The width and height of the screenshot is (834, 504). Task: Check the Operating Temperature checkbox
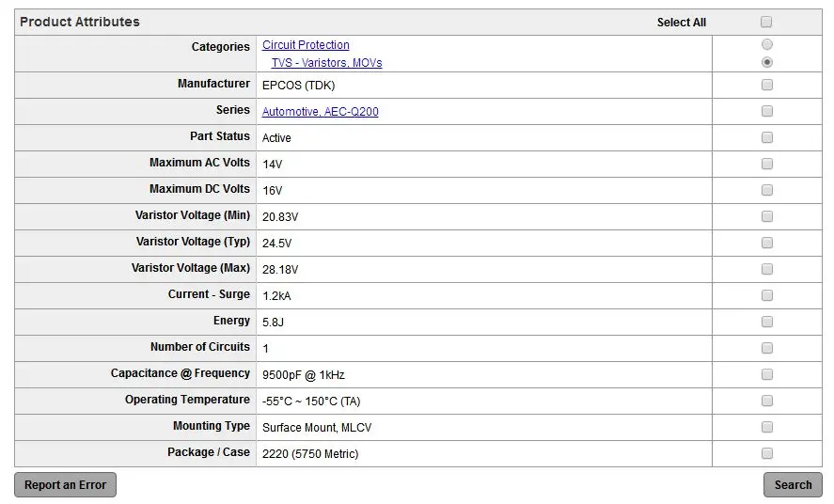coord(767,401)
